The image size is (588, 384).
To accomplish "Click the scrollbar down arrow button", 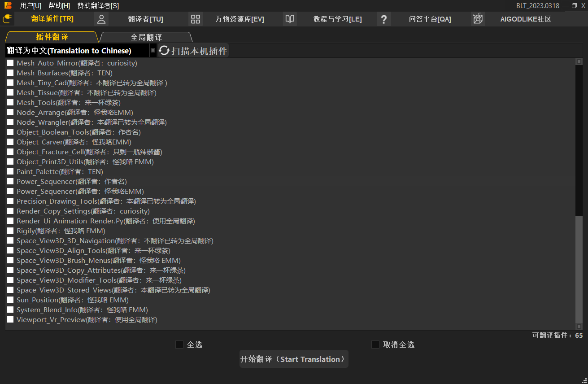I will (x=579, y=327).
